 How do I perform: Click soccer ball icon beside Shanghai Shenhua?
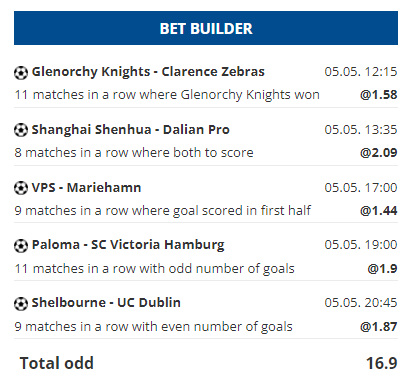click(x=21, y=130)
